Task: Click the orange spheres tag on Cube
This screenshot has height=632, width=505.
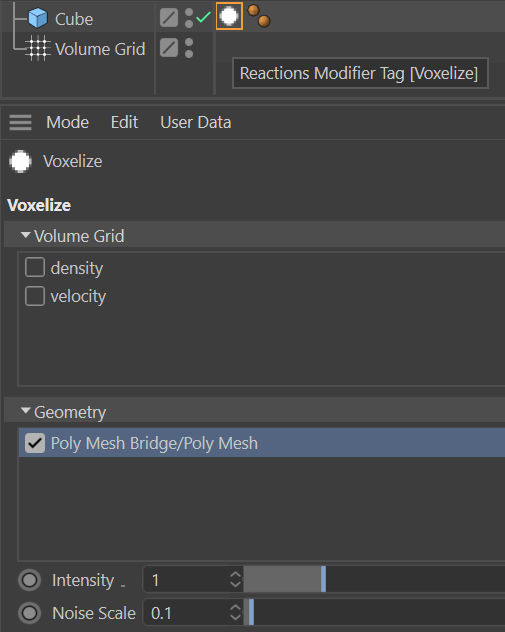Action: [259, 16]
